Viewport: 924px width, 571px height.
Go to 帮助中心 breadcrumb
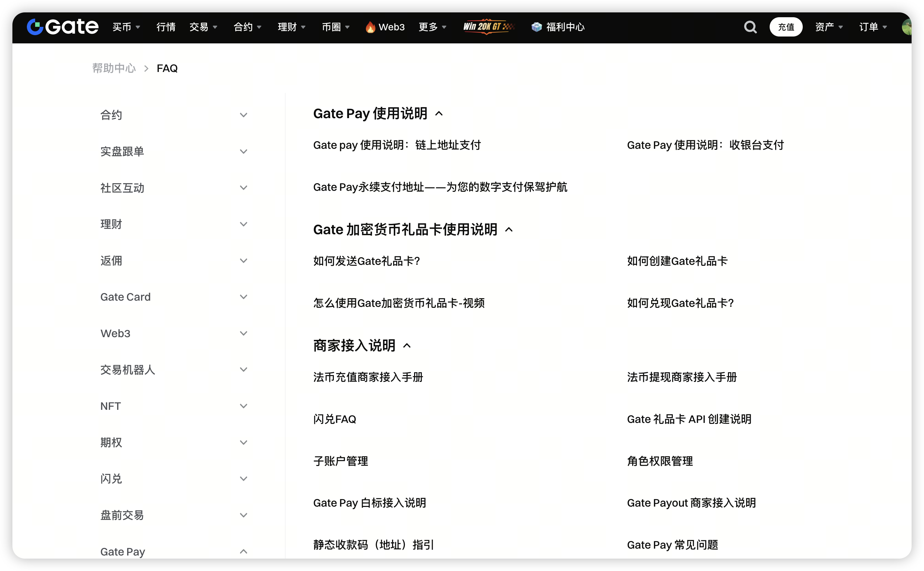pyautogui.click(x=114, y=68)
